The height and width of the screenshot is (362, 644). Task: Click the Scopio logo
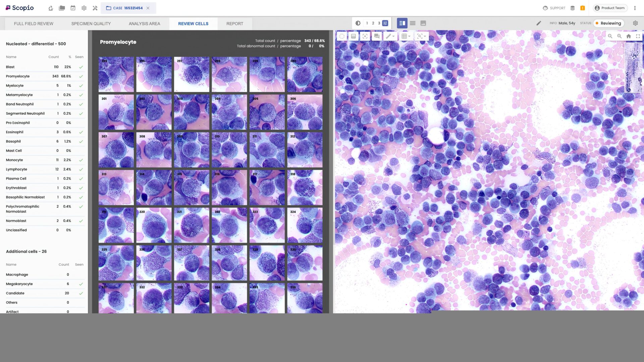pos(20,8)
